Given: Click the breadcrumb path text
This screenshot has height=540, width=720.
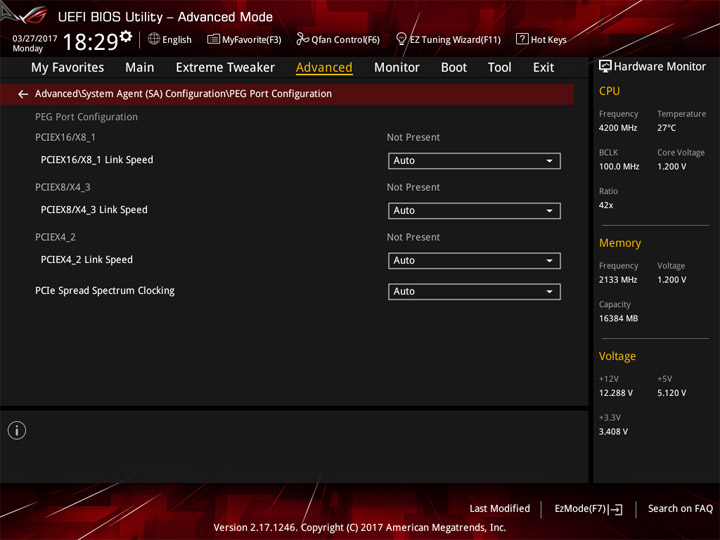Looking at the screenshot, I should [x=183, y=94].
